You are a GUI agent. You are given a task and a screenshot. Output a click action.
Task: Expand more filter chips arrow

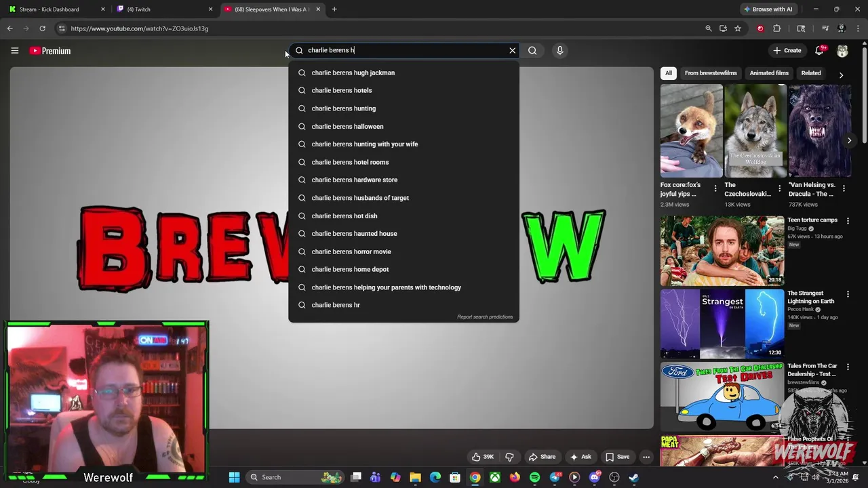(x=841, y=75)
